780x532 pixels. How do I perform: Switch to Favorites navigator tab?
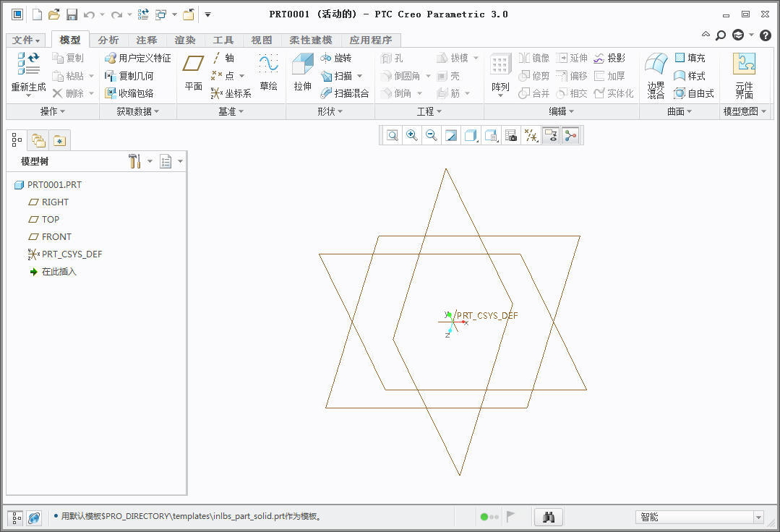coord(59,141)
